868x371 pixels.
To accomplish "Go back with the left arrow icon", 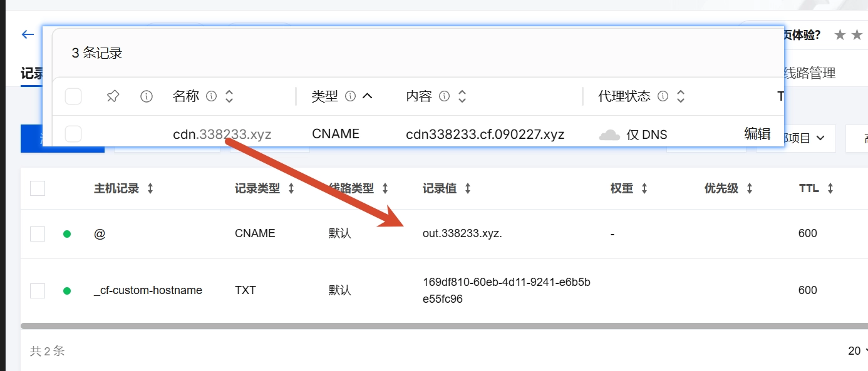I will pyautogui.click(x=28, y=34).
